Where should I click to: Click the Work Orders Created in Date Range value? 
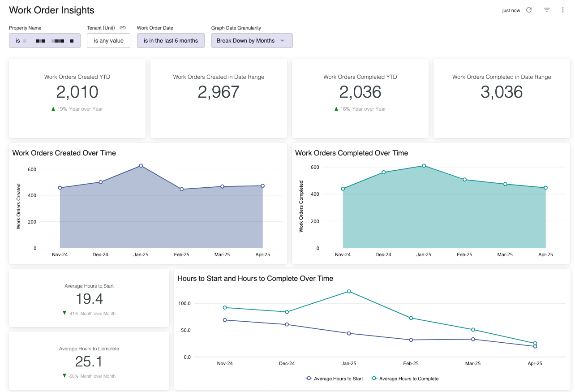point(219,92)
